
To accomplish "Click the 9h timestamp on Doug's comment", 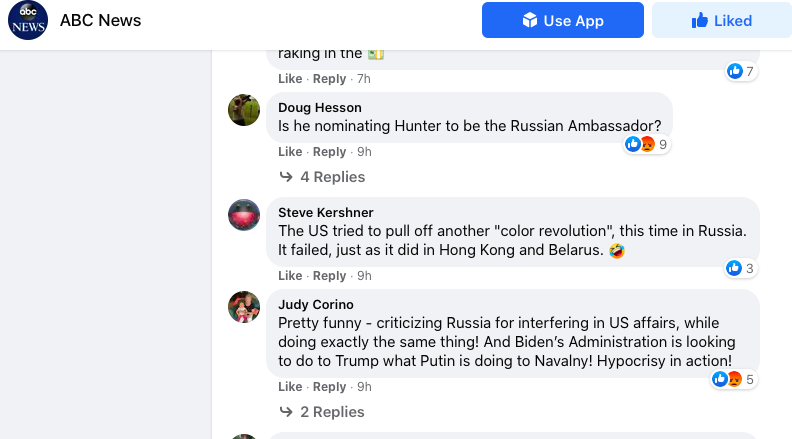I will (364, 152).
